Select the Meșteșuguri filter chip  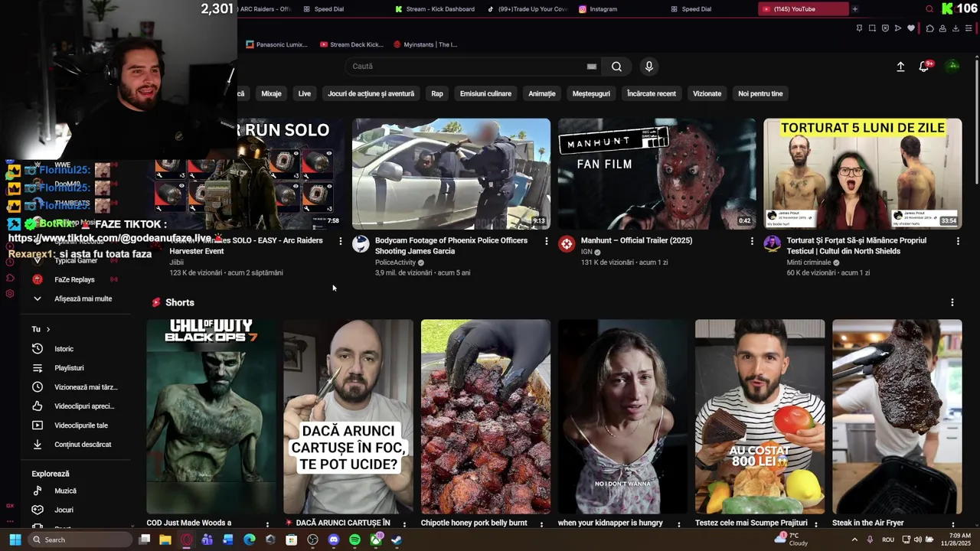[x=591, y=93]
